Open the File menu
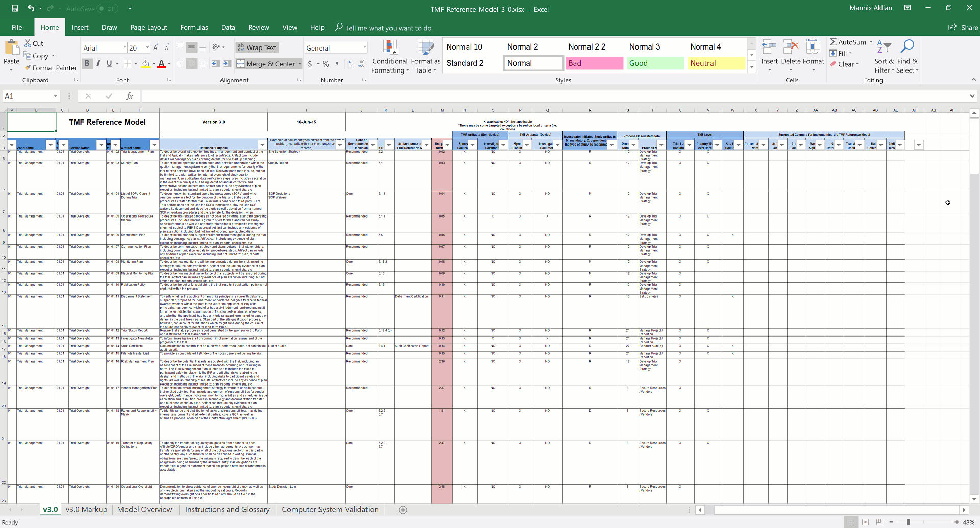This screenshot has height=528, width=980. click(17, 27)
